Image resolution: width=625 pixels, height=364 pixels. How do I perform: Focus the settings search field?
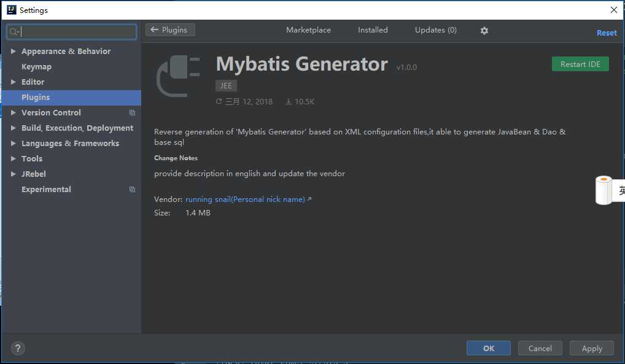(71, 32)
